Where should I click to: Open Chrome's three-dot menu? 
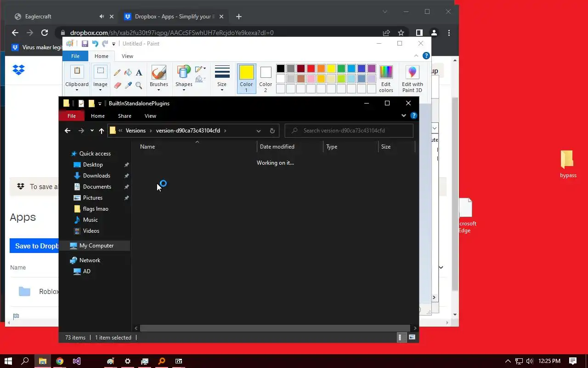449,33
